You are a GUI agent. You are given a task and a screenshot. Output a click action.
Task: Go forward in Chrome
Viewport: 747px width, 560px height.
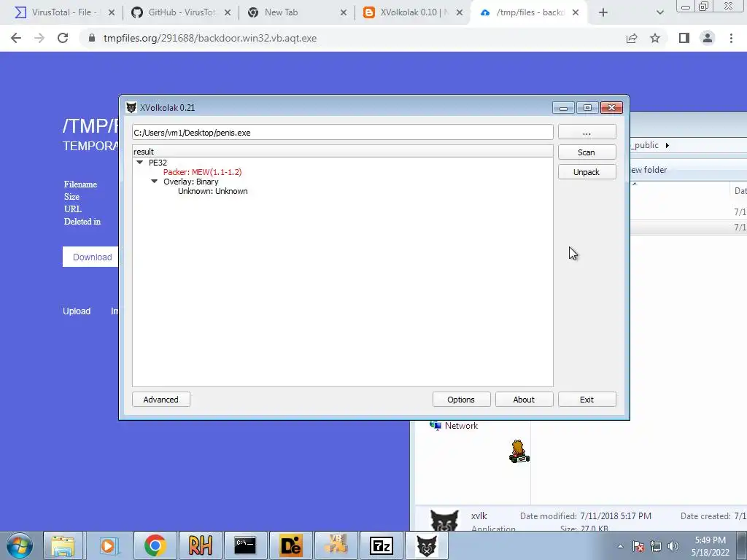point(39,38)
